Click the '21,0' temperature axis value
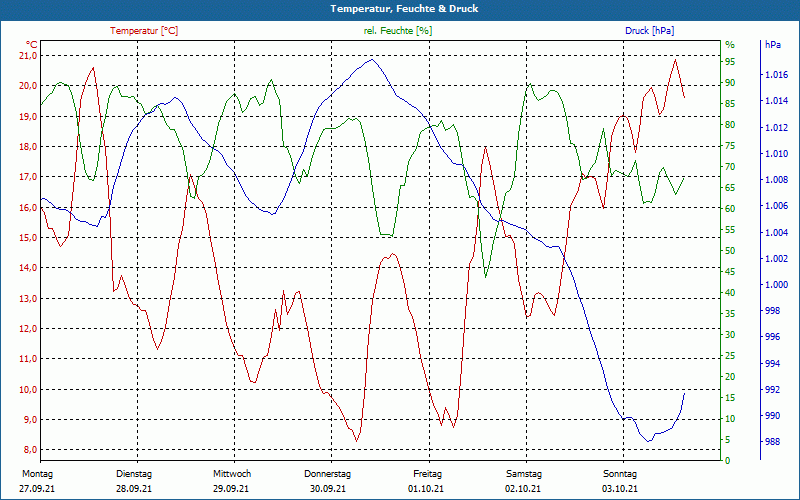The width and height of the screenshot is (800, 500). [x=28, y=56]
